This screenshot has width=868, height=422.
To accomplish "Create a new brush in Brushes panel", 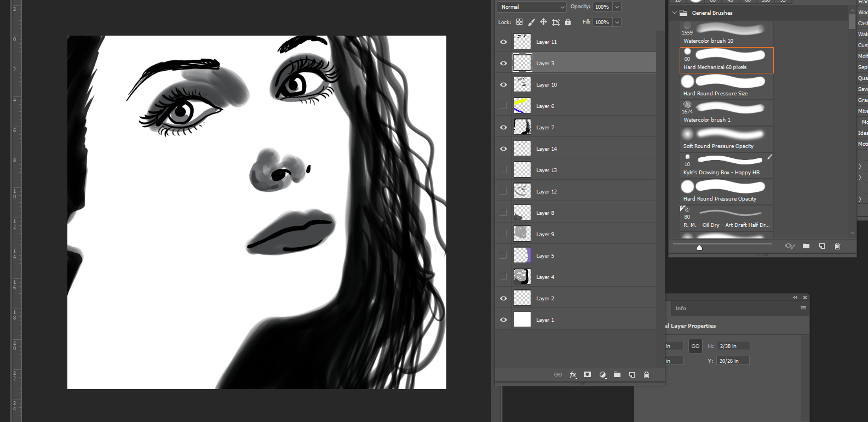I will click(821, 246).
